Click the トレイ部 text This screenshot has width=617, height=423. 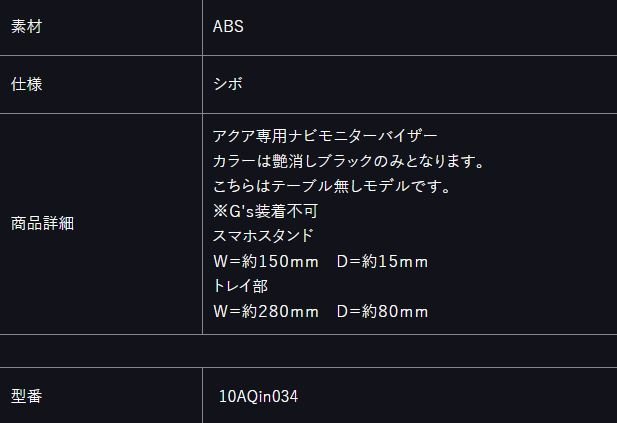[240, 286]
